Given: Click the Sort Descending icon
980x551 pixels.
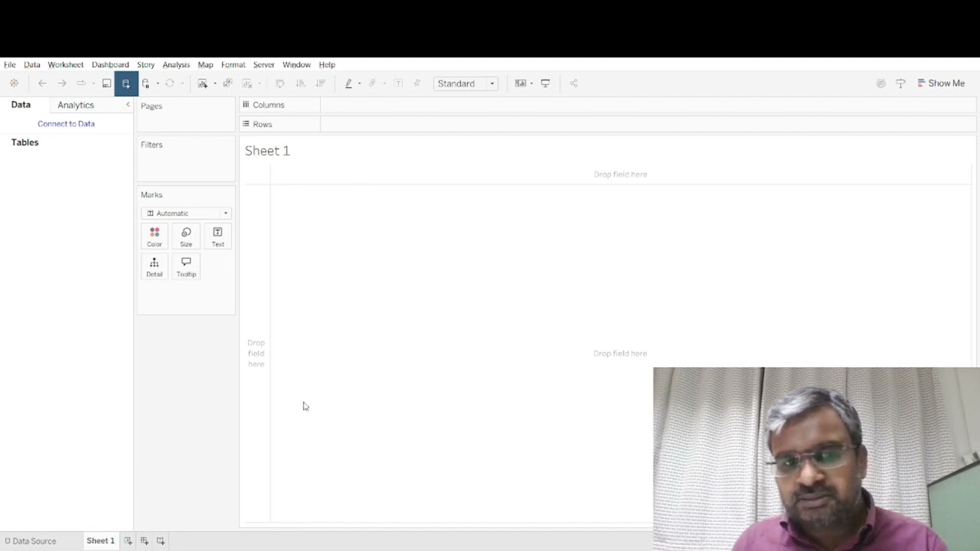Looking at the screenshot, I should click(320, 83).
